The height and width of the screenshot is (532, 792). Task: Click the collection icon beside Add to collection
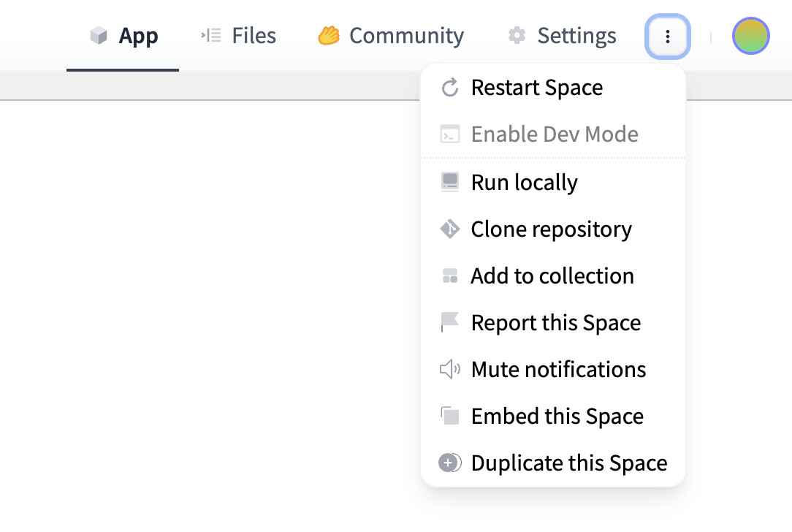point(450,276)
